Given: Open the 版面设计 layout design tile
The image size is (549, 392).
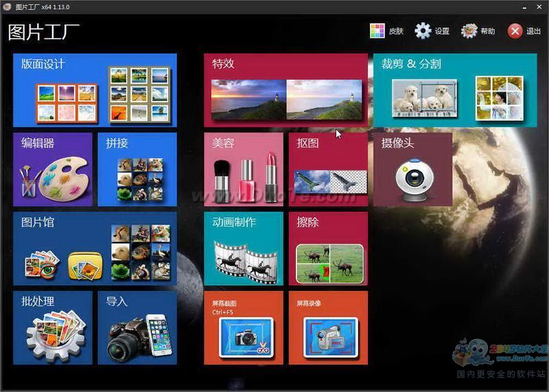Looking at the screenshot, I should 95,91.
